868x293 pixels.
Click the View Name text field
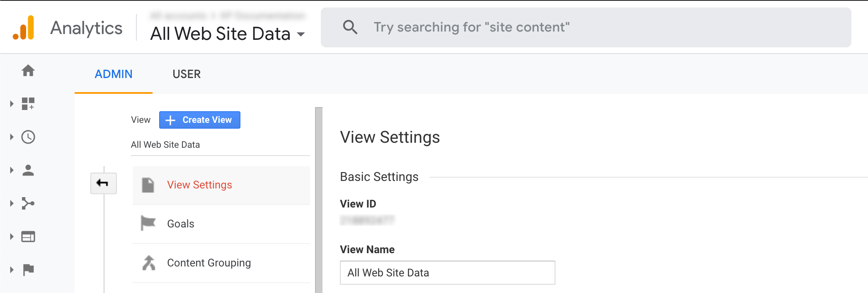coord(447,273)
